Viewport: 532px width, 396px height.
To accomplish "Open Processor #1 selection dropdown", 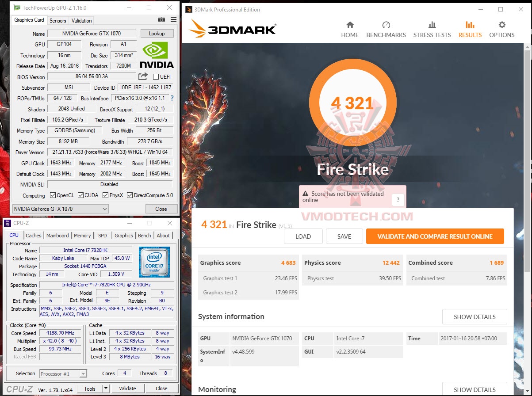I will click(x=63, y=373).
